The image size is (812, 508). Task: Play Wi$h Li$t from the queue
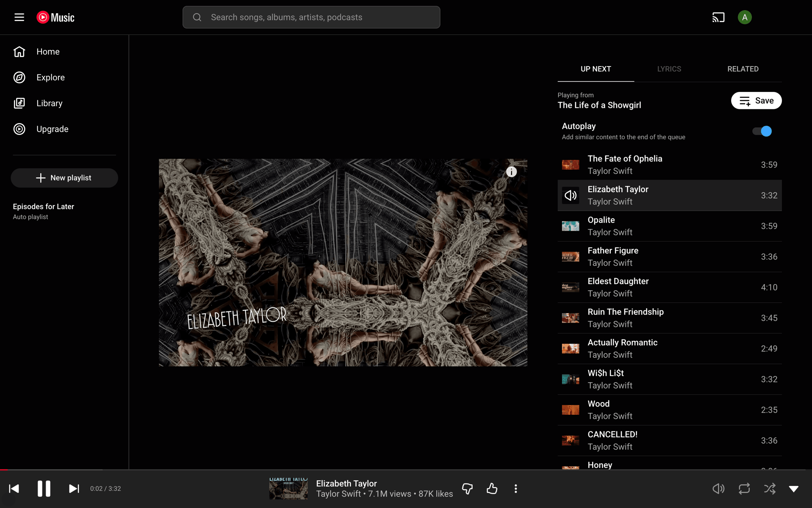coord(669,379)
